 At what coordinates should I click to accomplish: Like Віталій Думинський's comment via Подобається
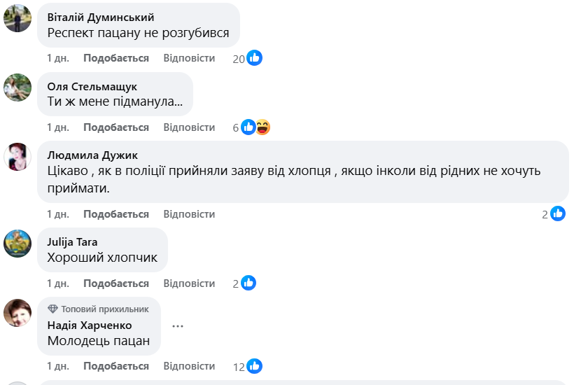116,58
